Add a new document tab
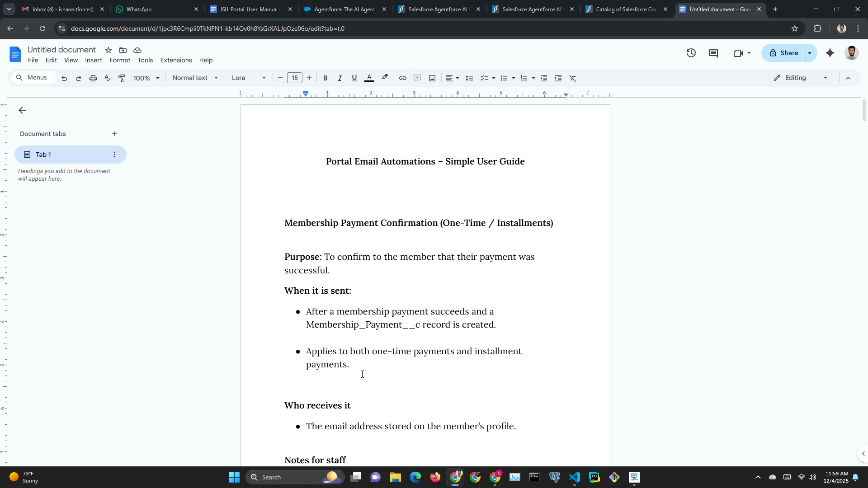868x488 pixels. click(x=114, y=134)
